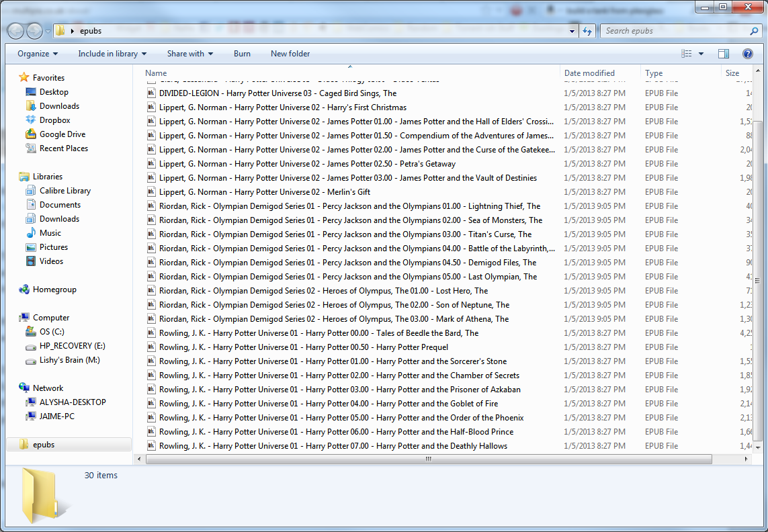Open the Include in library menu
The width and height of the screenshot is (768, 532).
112,53
